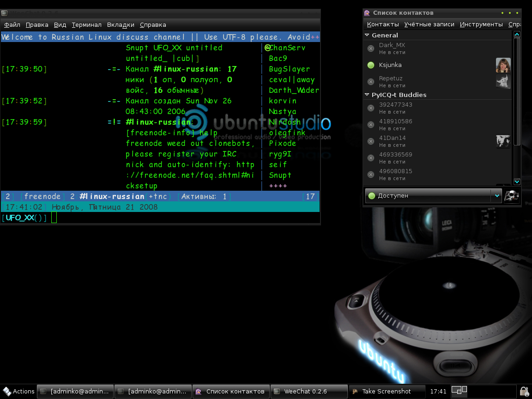The height and width of the screenshot is (399, 532).
Task: Select buddy 418910586
Action: point(438,125)
